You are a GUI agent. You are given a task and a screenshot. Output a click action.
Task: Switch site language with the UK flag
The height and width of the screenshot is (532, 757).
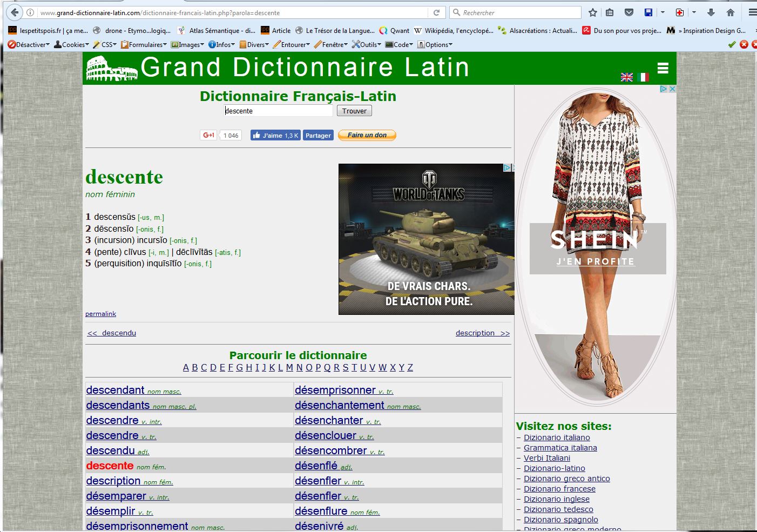click(x=626, y=77)
